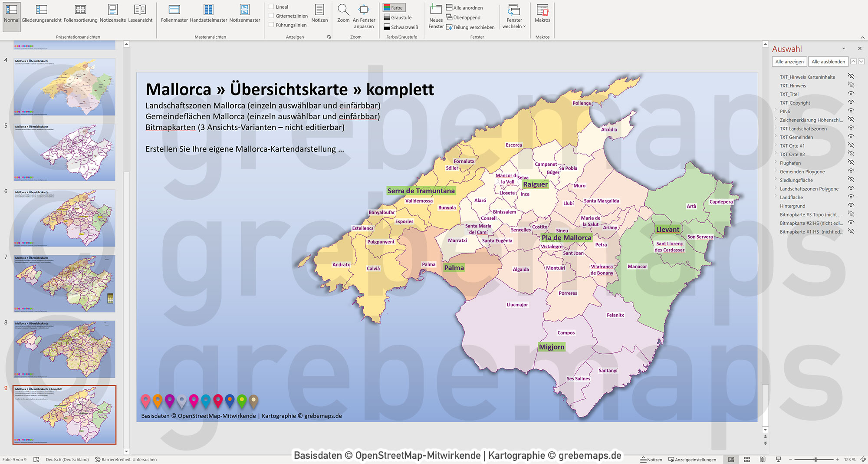Show the hidden TXT_Hinweis layer
868x464 pixels.
[850, 86]
